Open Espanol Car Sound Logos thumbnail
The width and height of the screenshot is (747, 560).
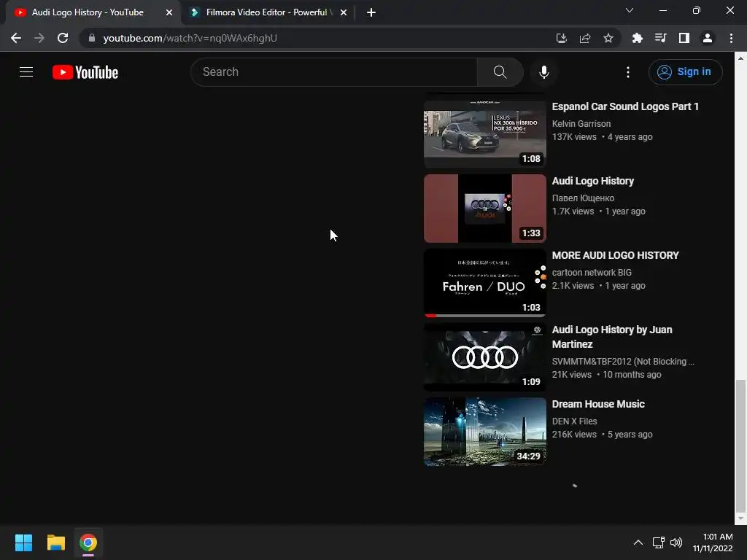coord(485,133)
